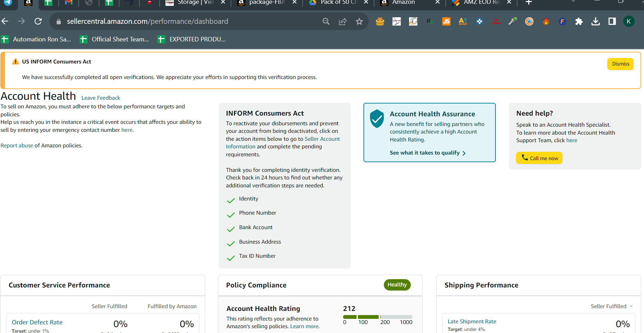Open the AMZScout extension icon
Image resolution: width=644 pixels, height=333 pixels.
pos(463,21)
